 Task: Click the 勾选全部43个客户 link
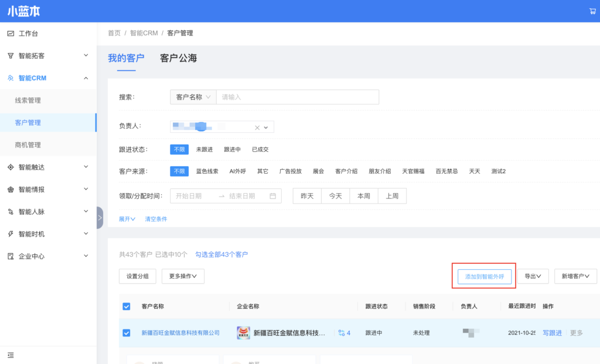[x=221, y=255]
